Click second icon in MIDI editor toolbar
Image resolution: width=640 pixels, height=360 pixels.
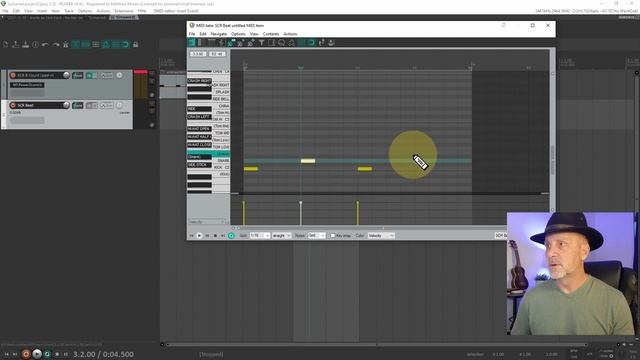pos(200,42)
